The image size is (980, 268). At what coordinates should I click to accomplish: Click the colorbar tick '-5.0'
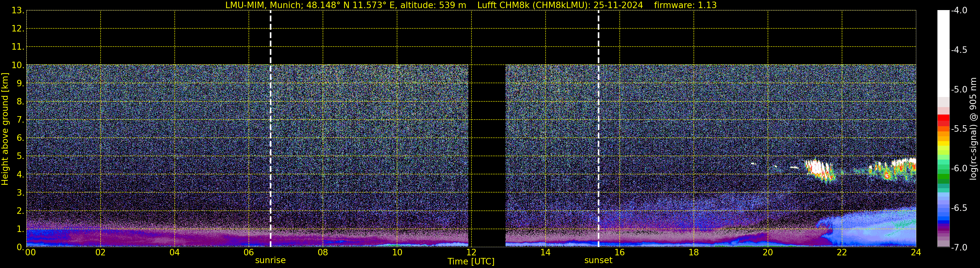(x=959, y=90)
